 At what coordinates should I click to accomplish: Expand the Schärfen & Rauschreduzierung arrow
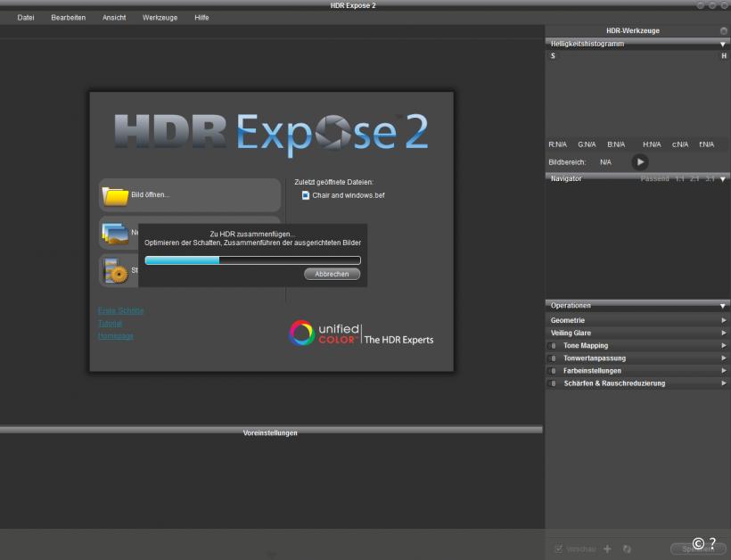point(724,383)
